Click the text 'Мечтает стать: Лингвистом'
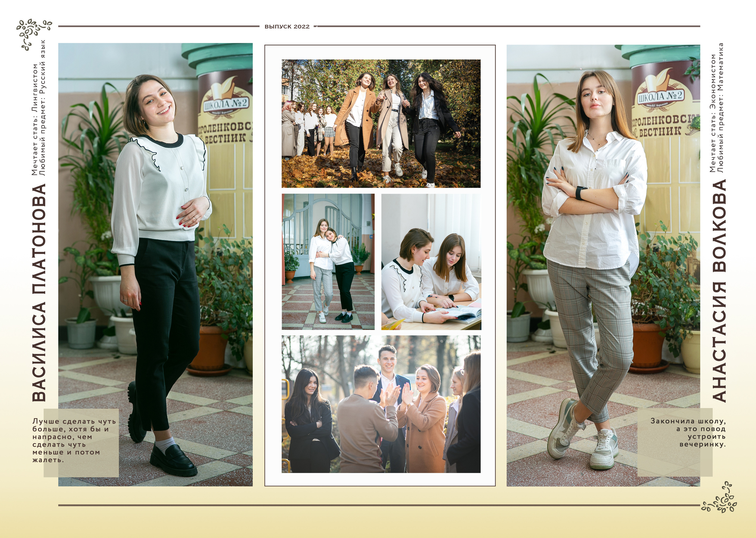This screenshot has height=538, width=756. 35,120
